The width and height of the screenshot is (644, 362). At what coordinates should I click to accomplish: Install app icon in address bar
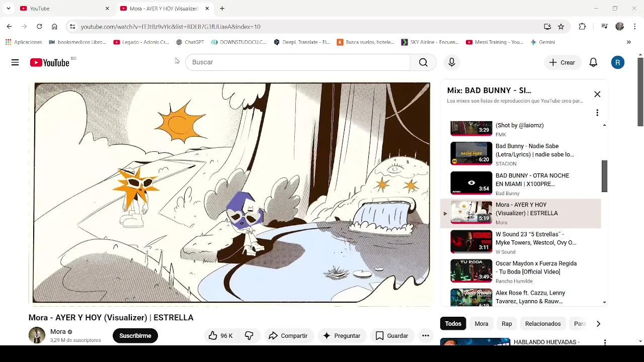(x=547, y=27)
